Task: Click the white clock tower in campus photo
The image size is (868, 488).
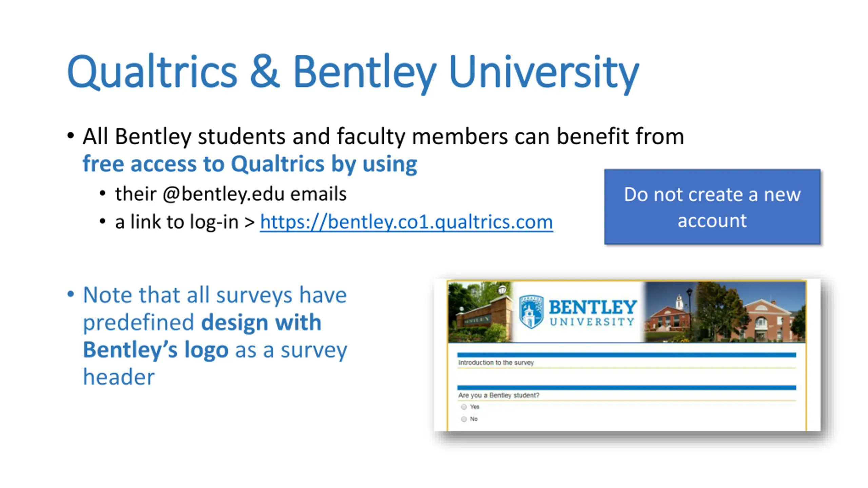Action: [679, 301]
